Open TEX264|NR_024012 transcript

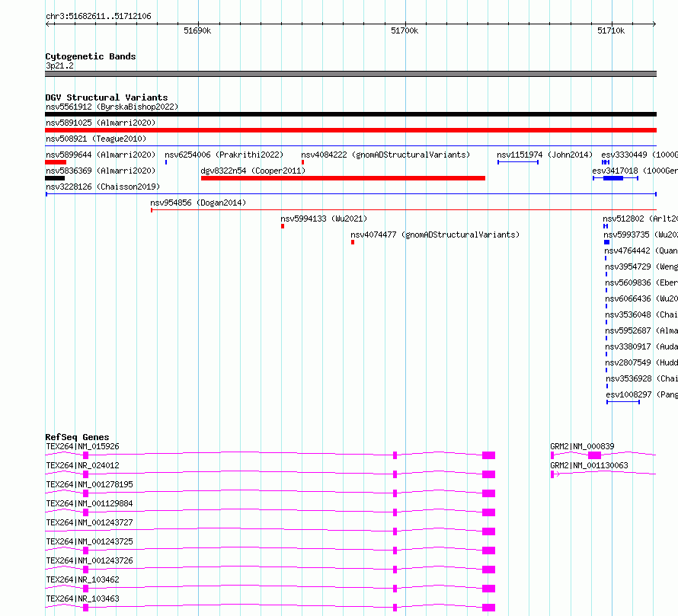82,465
